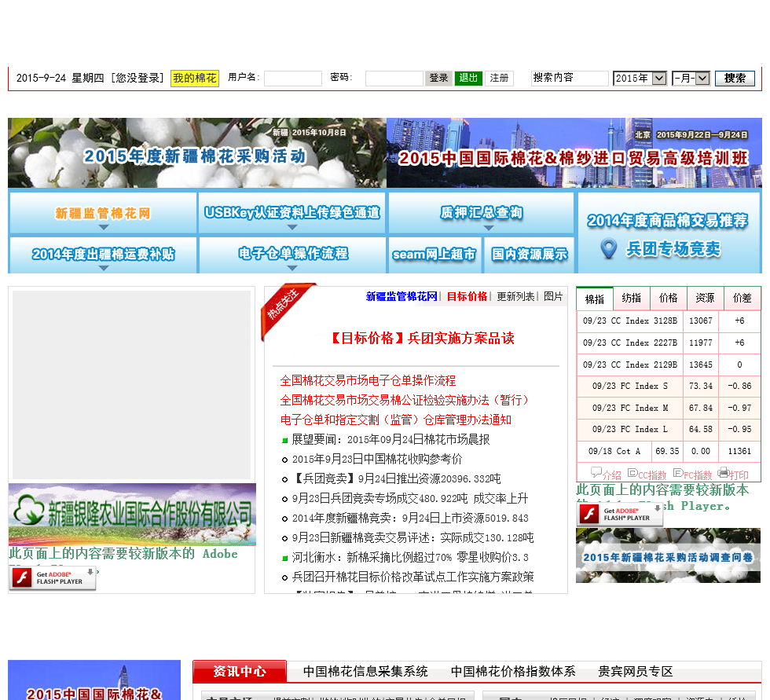The image size is (770, 700).
Task: Switch to the 价差 tab
Action: 742,298
